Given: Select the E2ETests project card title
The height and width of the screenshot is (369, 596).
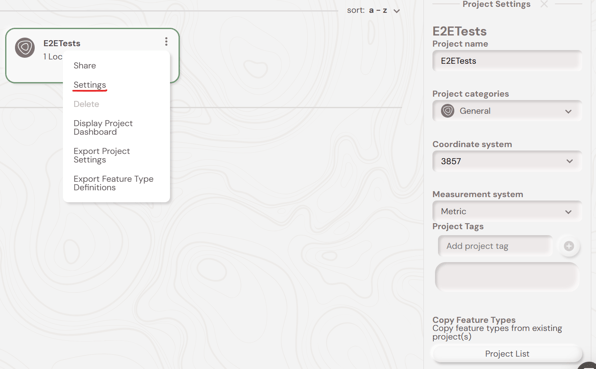Looking at the screenshot, I should pos(62,43).
